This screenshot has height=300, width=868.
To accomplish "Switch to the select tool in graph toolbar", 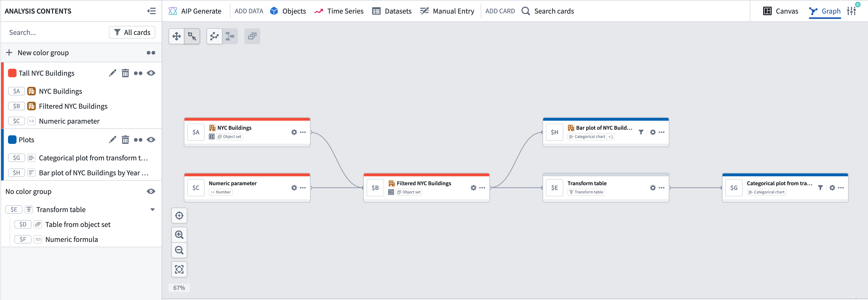I will click(x=192, y=36).
